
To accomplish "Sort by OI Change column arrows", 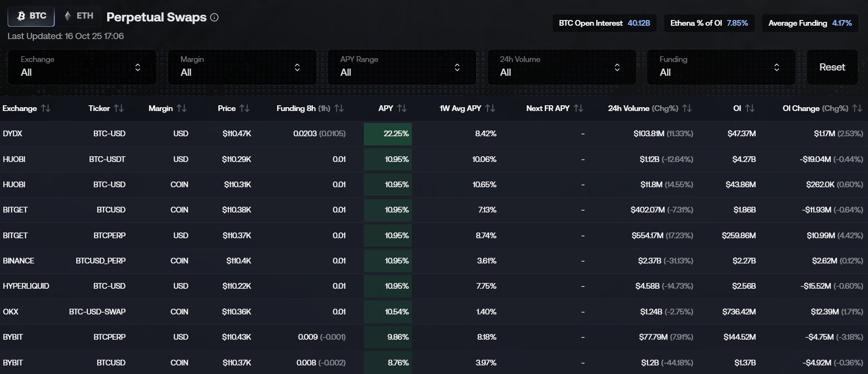I will 857,109.
